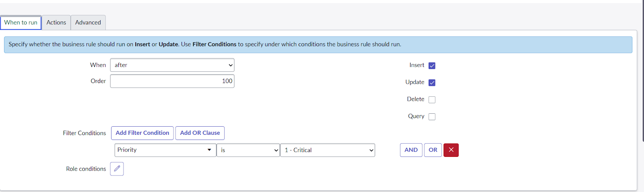The image size is (644, 192).
Task: Open the '1 - Critical' value dropdown
Action: click(327, 150)
